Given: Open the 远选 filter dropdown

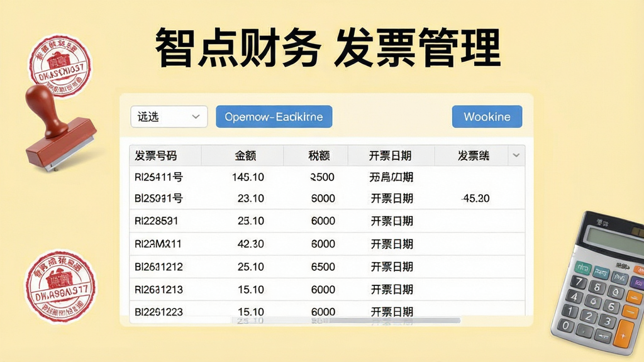Looking at the screenshot, I should (x=169, y=117).
